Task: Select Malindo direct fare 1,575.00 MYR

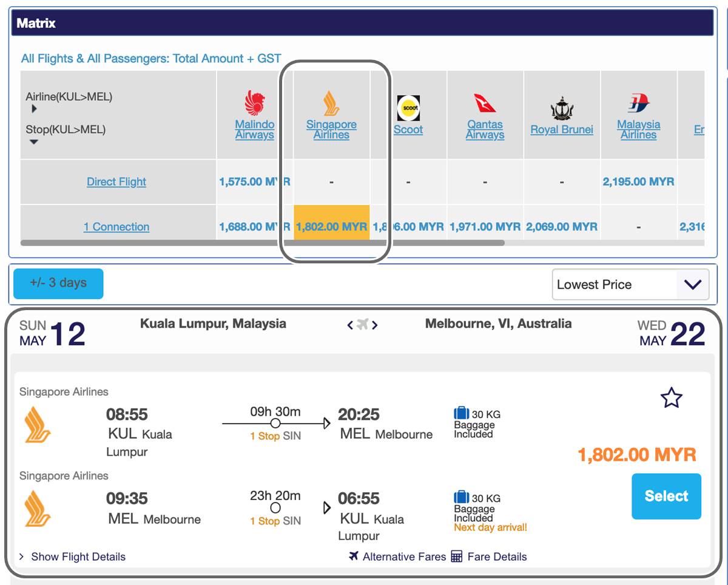Action: click(x=255, y=181)
